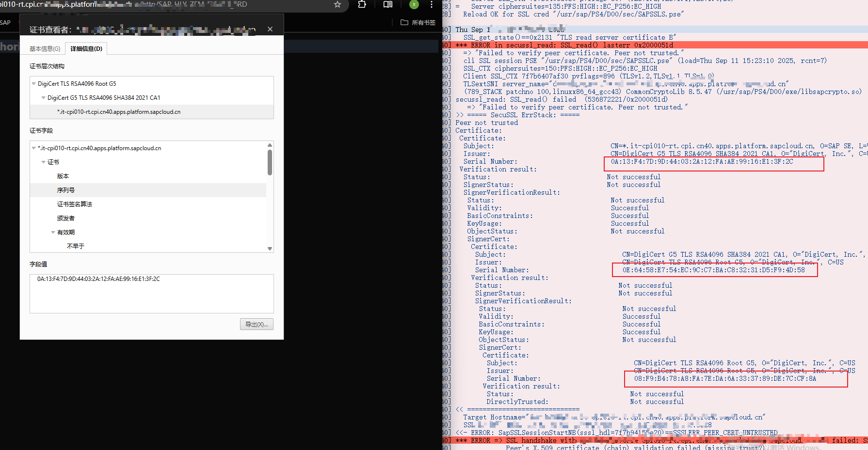Click the certificate fields scrollbar thumb
868x450 pixels.
pyautogui.click(x=270, y=162)
